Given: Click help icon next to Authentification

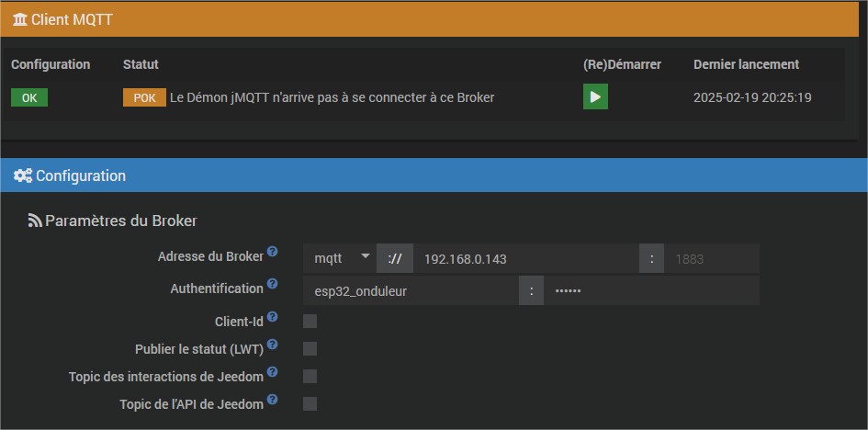Looking at the screenshot, I should 272,286.
